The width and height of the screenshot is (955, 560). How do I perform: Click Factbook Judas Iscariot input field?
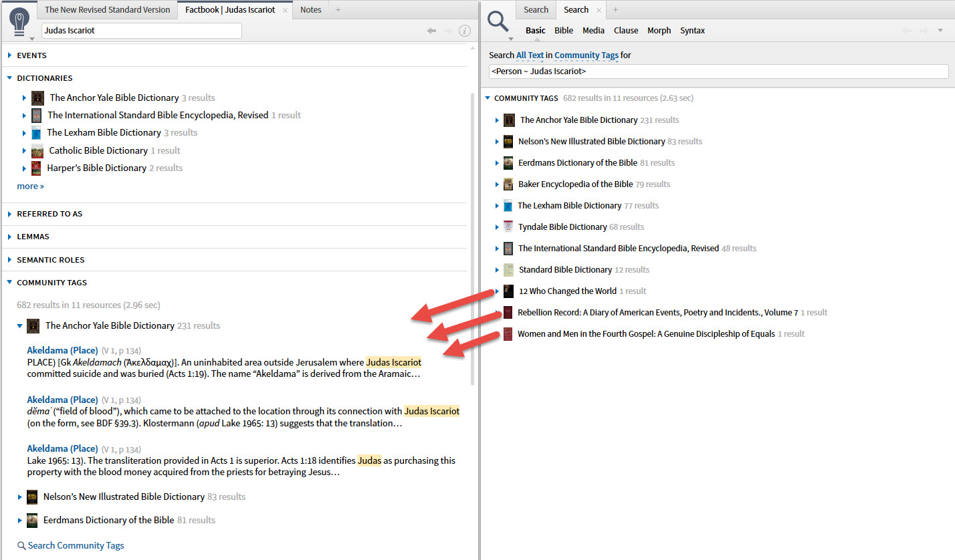(x=142, y=31)
